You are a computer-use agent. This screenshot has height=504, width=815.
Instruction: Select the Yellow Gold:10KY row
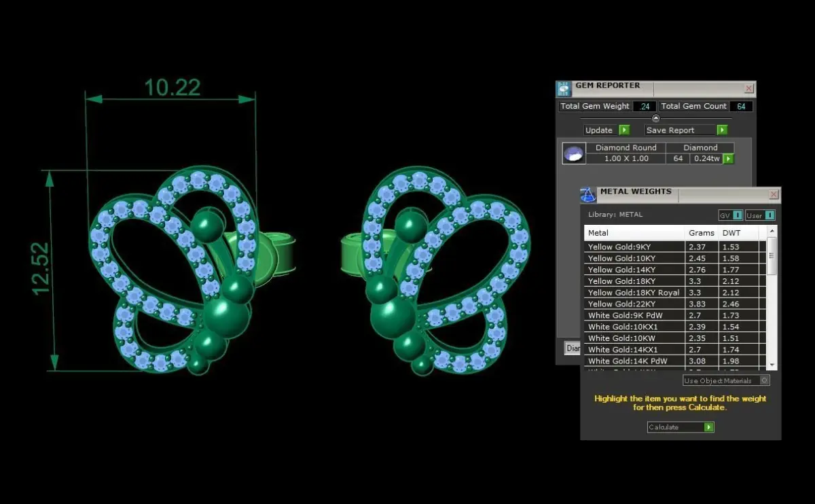pos(675,258)
